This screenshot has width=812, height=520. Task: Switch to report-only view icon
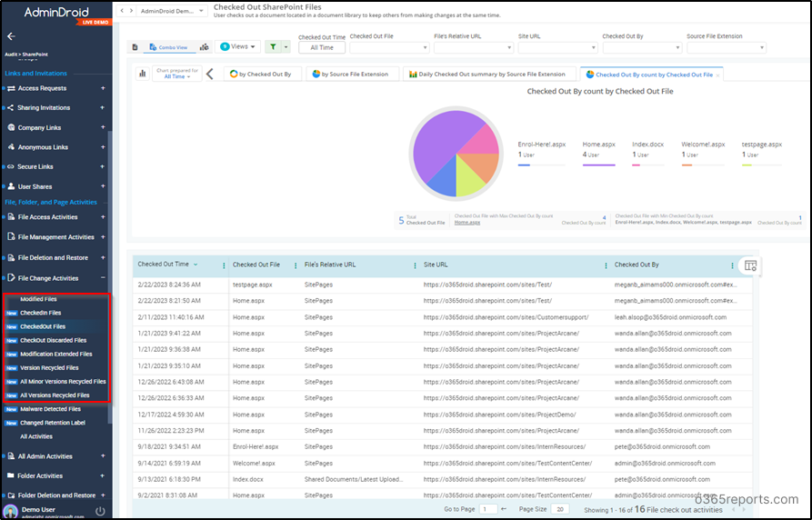pos(135,47)
